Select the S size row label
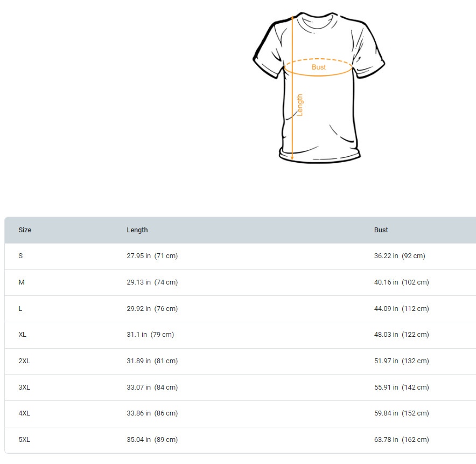 21,256
